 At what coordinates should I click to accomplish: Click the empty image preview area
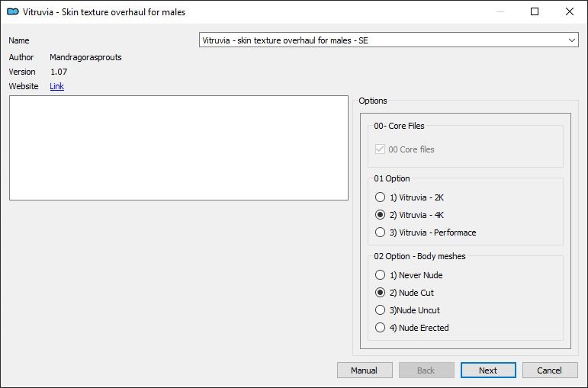pyautogui.click(x=179, y=148)
